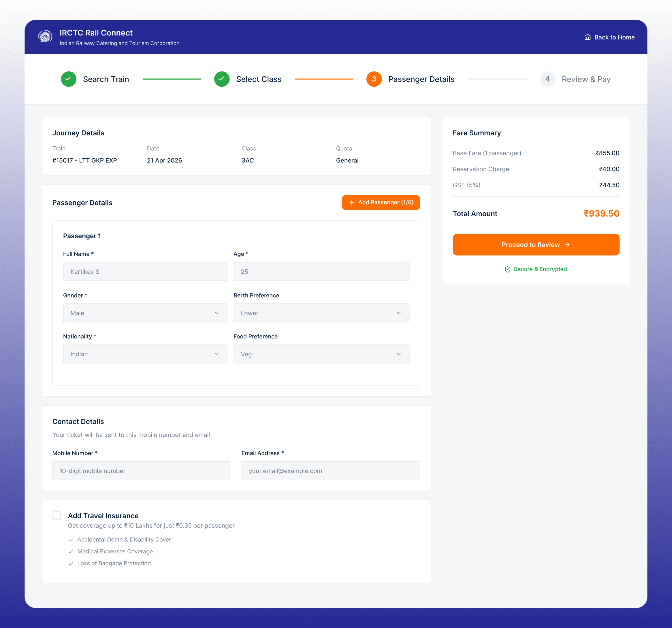This screenshot has height=628, width=672.
Task: Click the orange step 3 circle
Action: coord(374,79)
